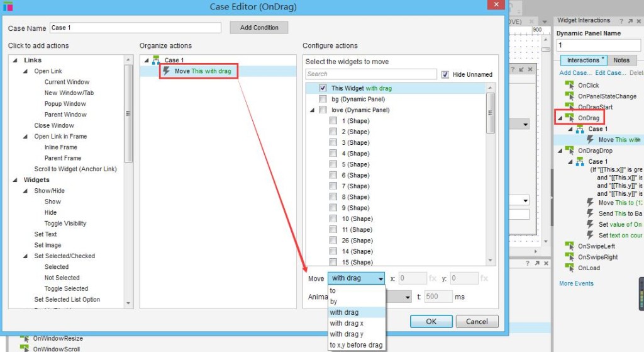Check the 14 (Shape) checkbox

[333, 251]
